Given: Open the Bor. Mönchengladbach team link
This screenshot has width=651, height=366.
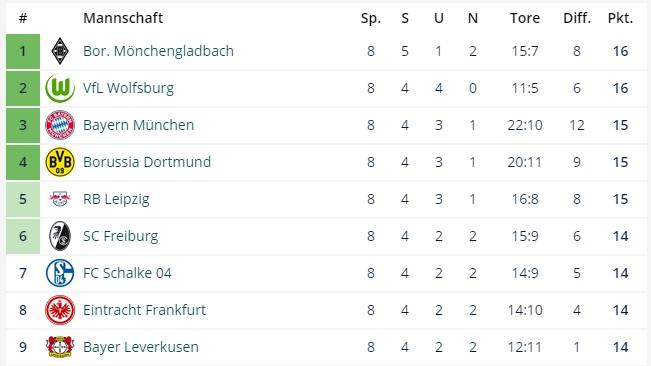Looking at the screenshot, I should click(x=158, y=51).
